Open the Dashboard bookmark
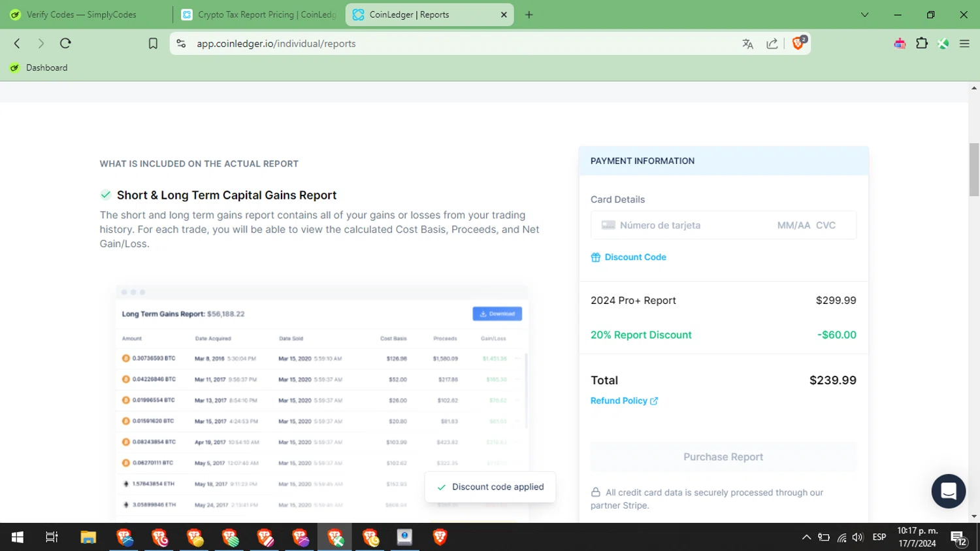Image resolution: width=980 pixels, height=551 pixels. 39,67
